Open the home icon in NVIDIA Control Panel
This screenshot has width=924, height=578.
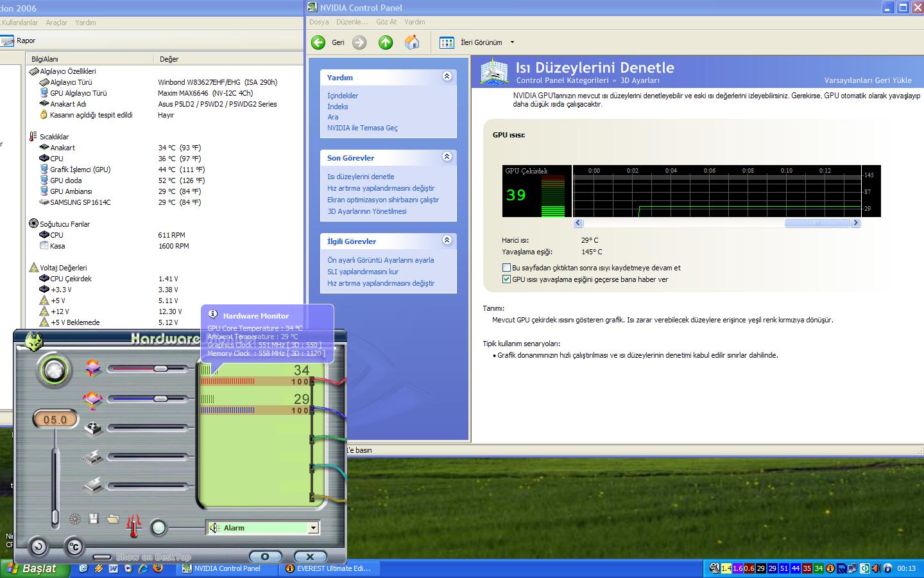[412, 42]
